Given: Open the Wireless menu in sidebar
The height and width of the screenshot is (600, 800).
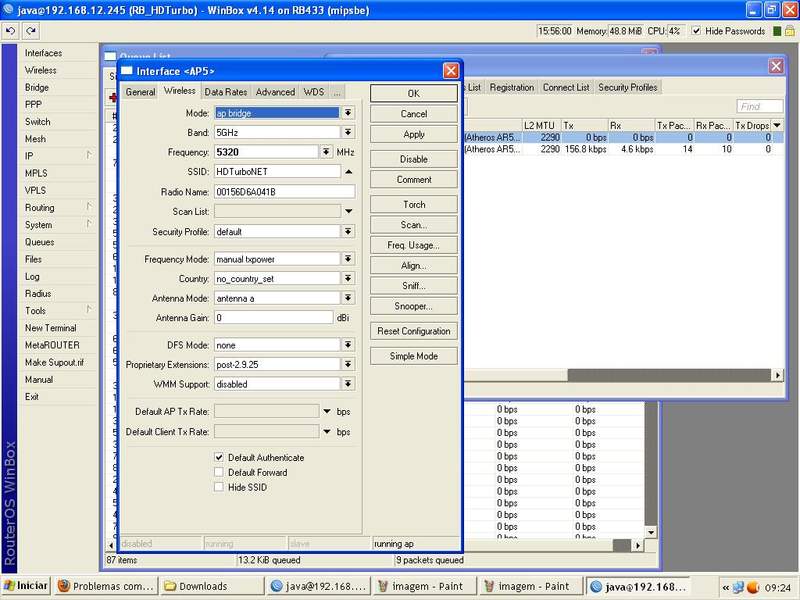Looking at the screenshot, I should point(41,71).
